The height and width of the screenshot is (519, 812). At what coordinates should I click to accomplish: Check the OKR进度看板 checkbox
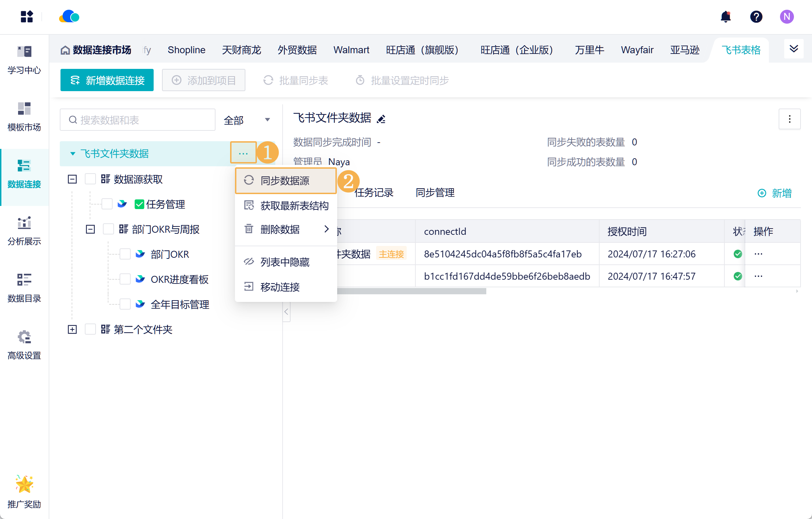[125, 279]
